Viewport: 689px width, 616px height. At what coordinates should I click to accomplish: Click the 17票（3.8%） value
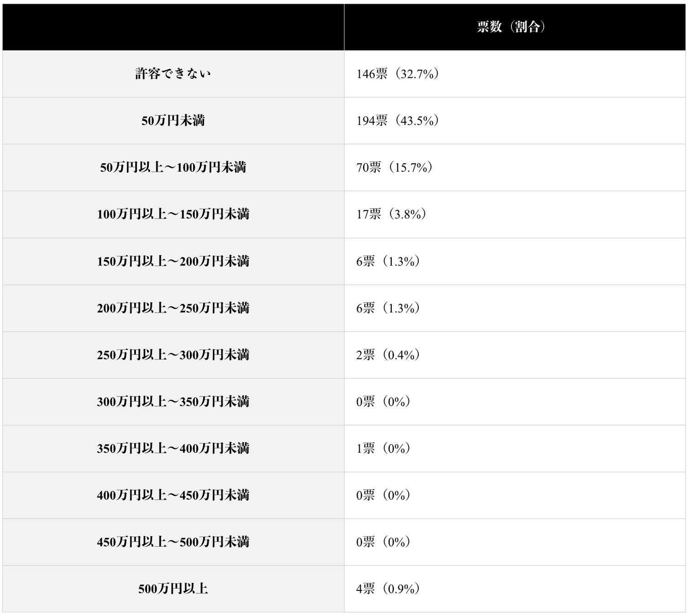click(391, 214)
